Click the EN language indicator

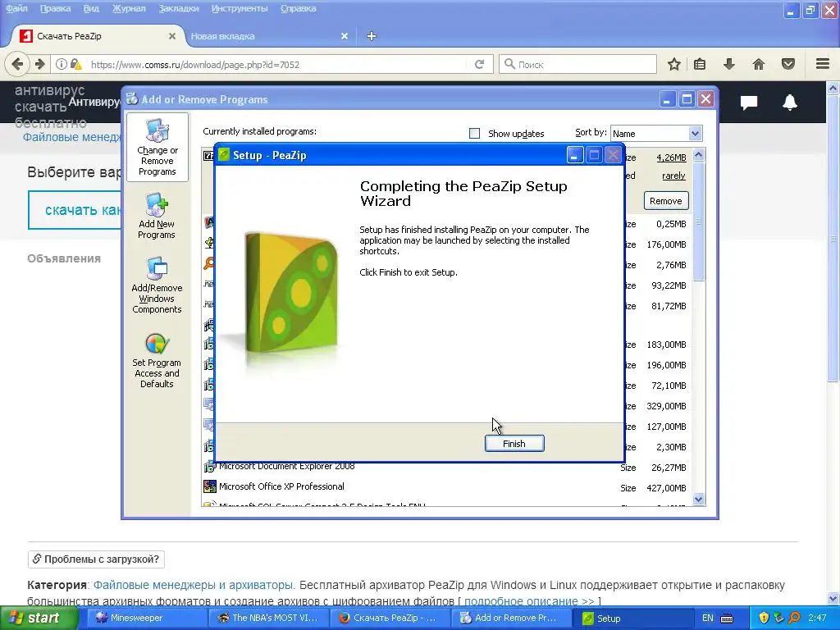707,619
